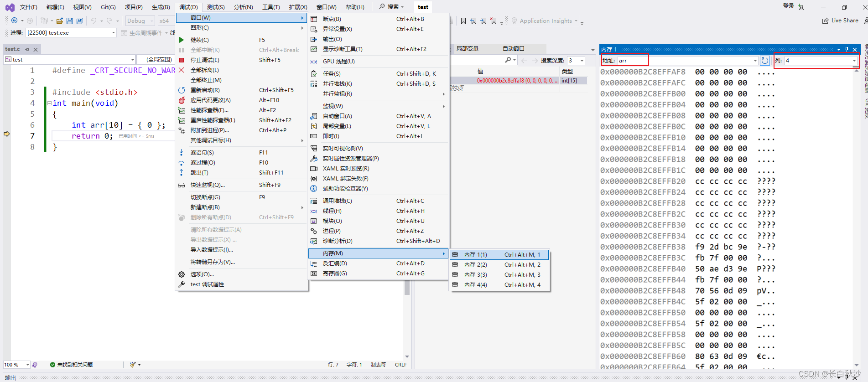Open the process [22500] test.exe dropdown
The width and height of the screenshot is (868, 382).
coord(114,33)
